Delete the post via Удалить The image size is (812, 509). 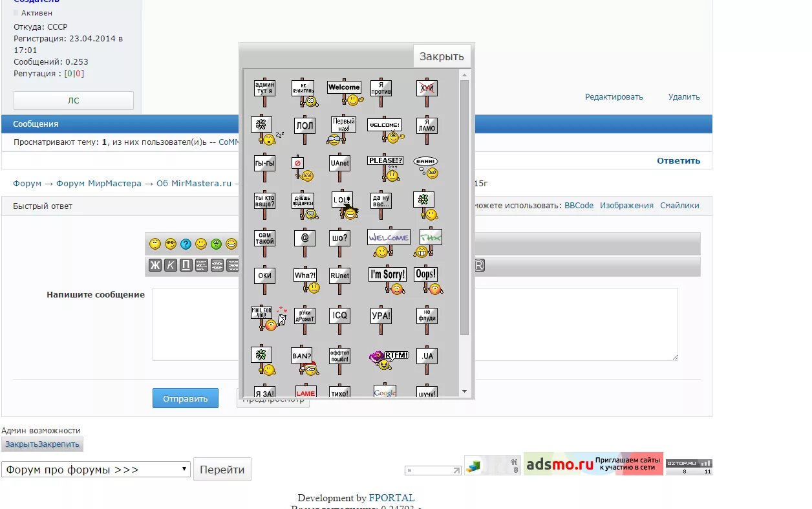(x=684, y=97)
